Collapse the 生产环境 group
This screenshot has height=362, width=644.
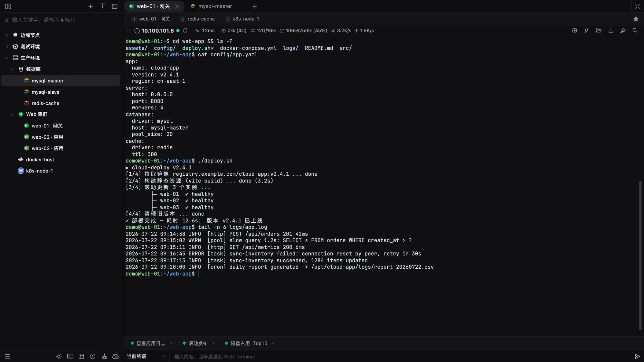[7, 58]
